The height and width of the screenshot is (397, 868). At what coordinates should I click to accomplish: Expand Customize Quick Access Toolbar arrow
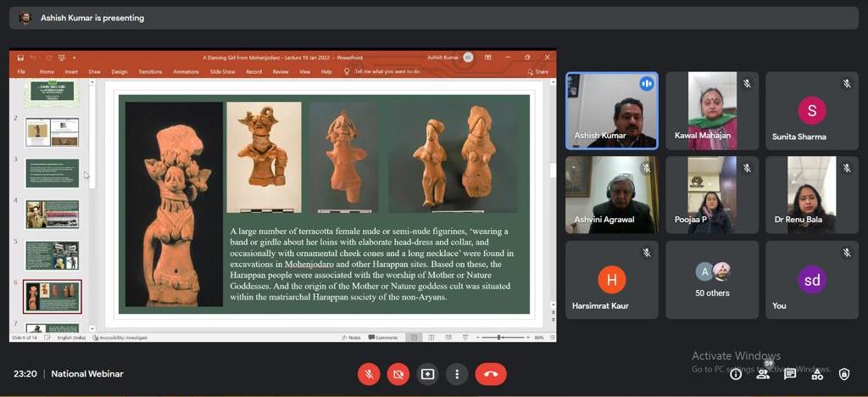(75, 57)
